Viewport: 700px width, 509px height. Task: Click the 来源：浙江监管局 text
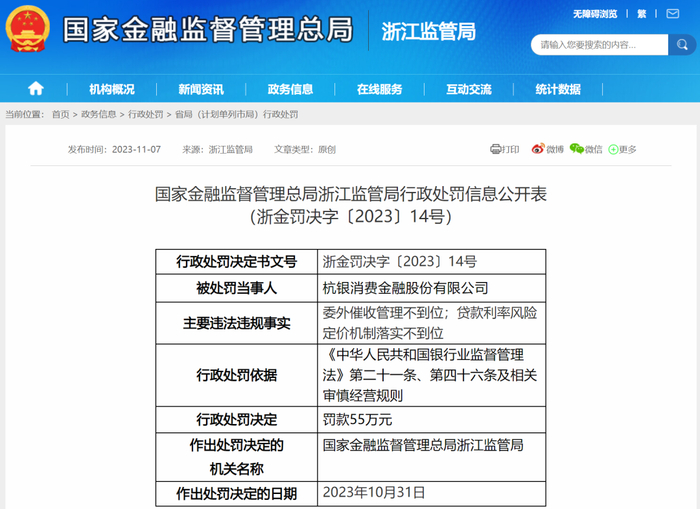tap(217, 150)
